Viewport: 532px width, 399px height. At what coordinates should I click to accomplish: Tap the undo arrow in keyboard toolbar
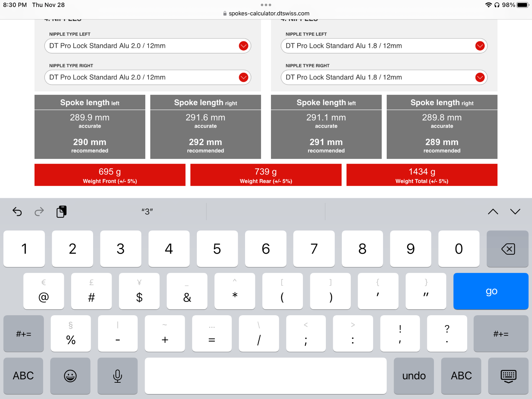click(x=17, y=211)
